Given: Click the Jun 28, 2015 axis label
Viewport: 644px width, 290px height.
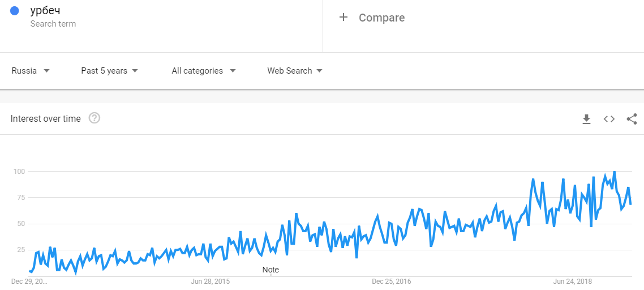Looking at the screenshot, I should tap(210, 281).
